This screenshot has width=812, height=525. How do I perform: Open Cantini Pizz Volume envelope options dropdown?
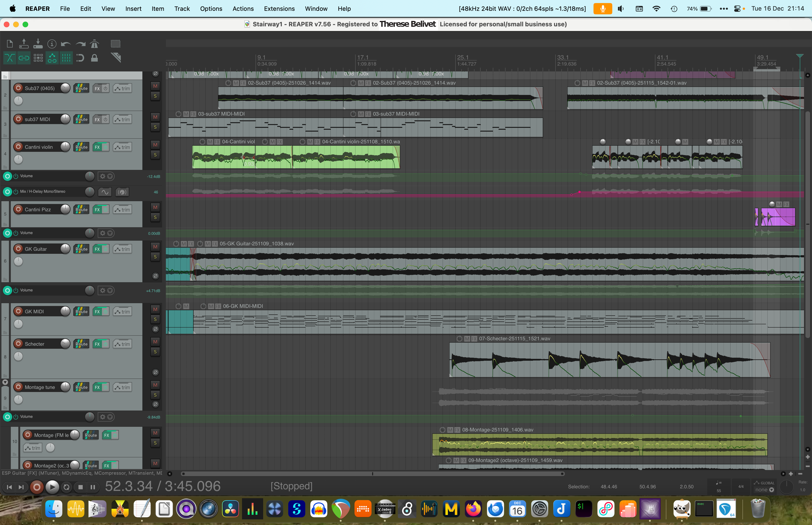110,233
